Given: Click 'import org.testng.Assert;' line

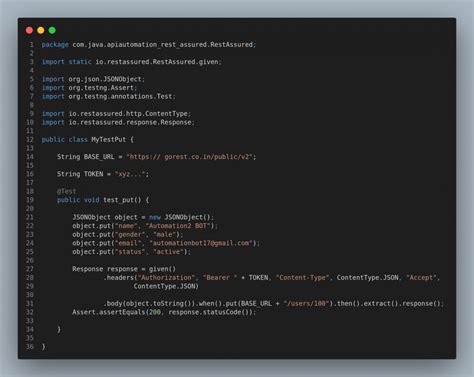Looking at the screenshot, I should tap(89, 88).
